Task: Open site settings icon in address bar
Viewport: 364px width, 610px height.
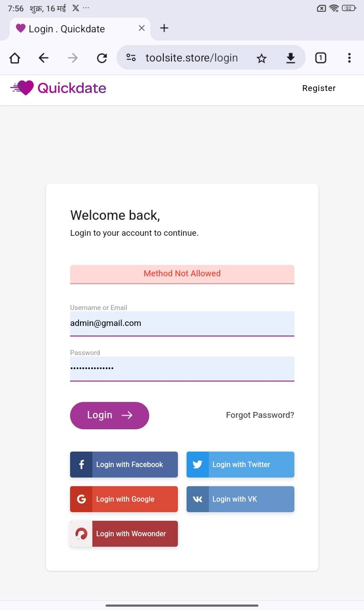Action: [x=131, y=58]
